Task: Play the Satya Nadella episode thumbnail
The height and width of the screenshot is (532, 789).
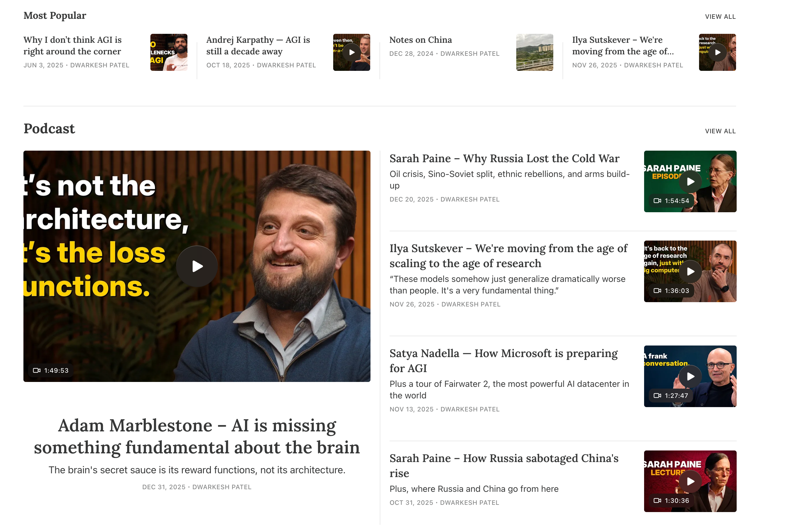Action: point(690,376)
